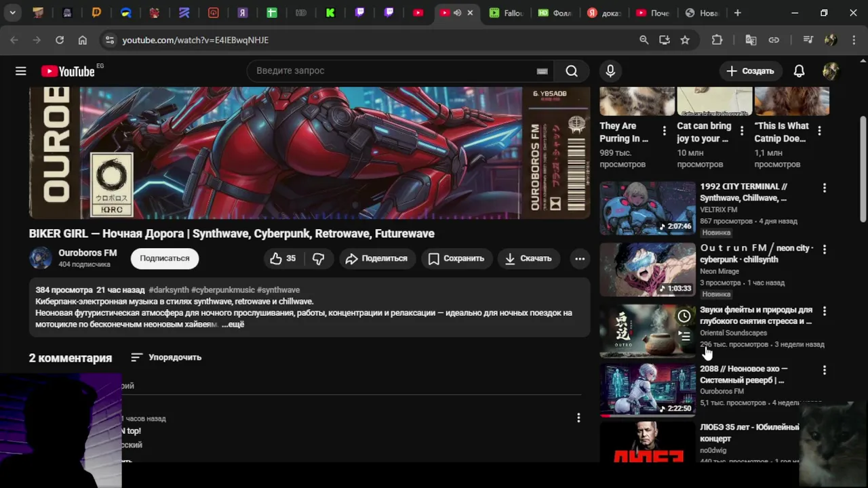Open Создать create menu
Image resolution: width=868 pixels, height=488 pixels.
point(750,71)
